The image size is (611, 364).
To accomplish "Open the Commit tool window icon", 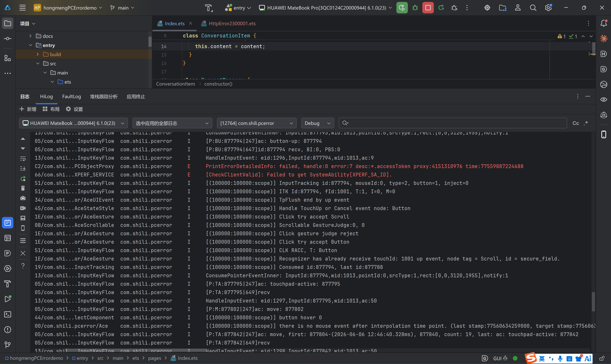I will click(8, 39).
